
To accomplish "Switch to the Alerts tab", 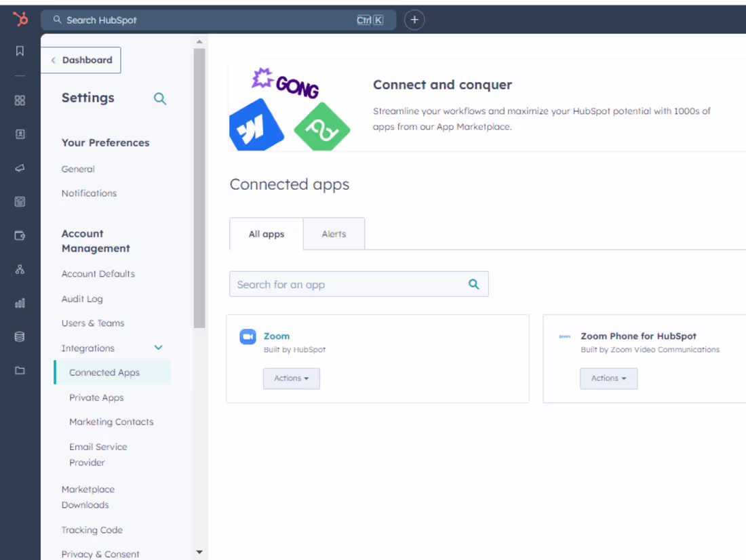I will [334, 233].
